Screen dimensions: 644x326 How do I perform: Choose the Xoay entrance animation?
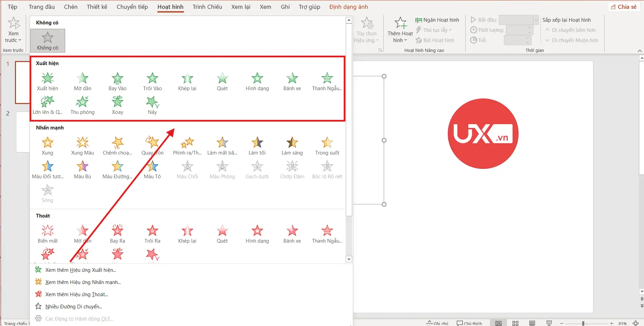[x=117, y=105]
